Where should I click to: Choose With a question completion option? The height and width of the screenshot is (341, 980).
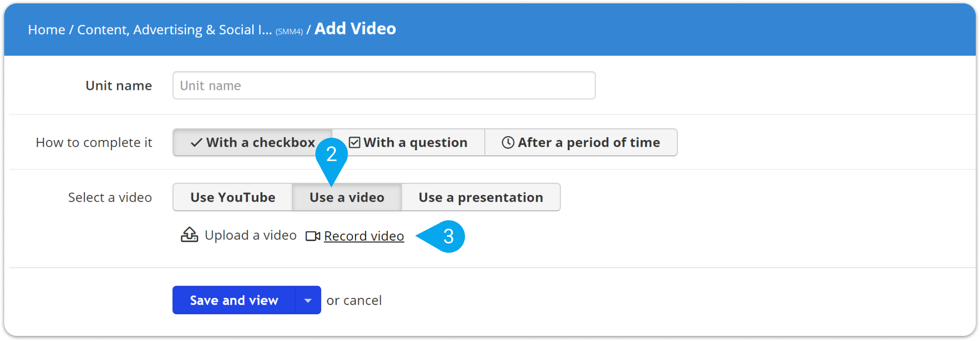(408, 143)
